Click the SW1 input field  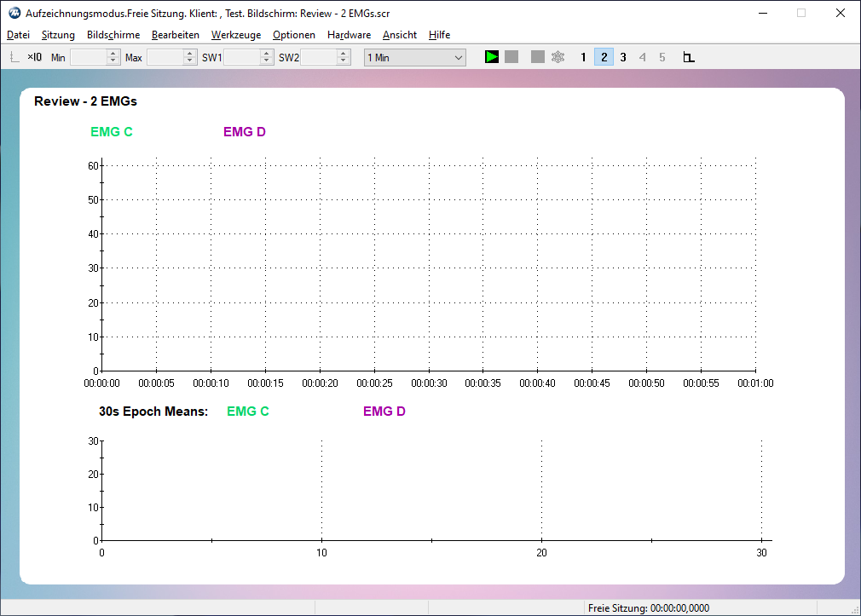pyautogui.click(x=243, y=58)
